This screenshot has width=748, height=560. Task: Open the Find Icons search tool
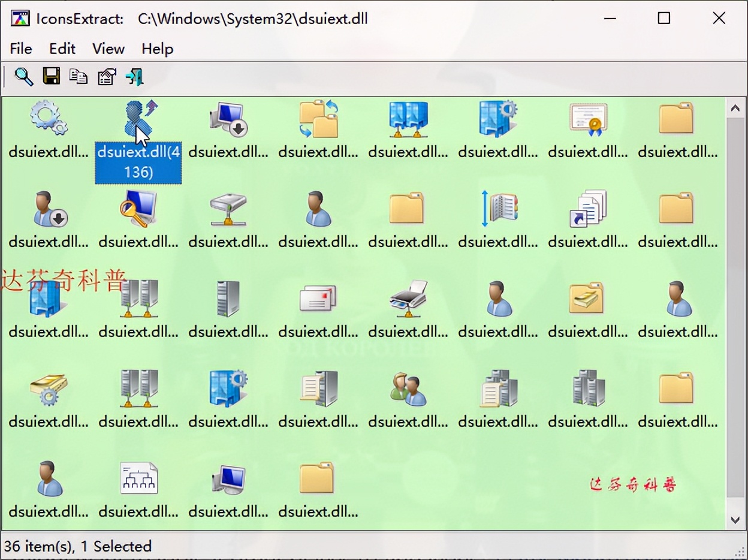click(23, 76)
